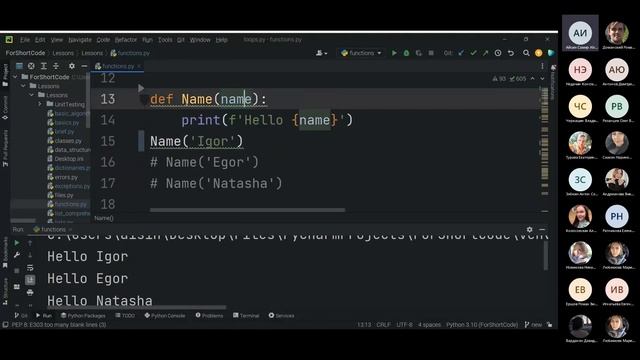Open the functions run configuration dropdown

coord(361,53)
